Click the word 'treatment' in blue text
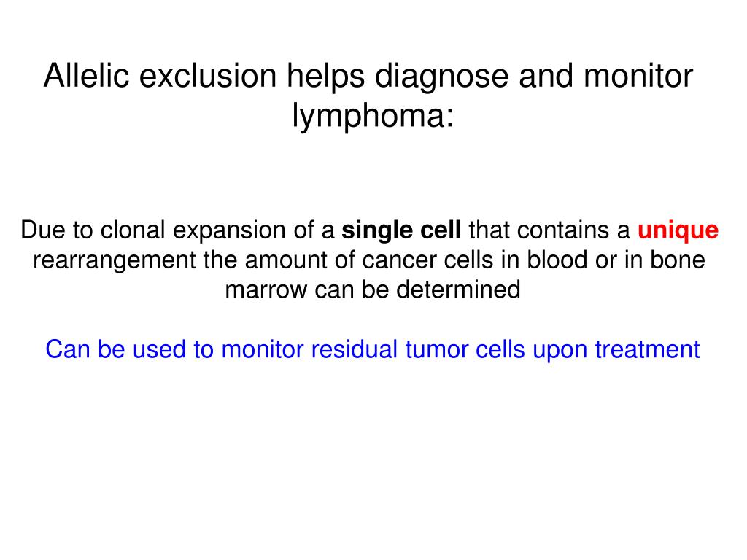Image resolution: width=747 pixels, height=560 pixels. coord(648,349)
